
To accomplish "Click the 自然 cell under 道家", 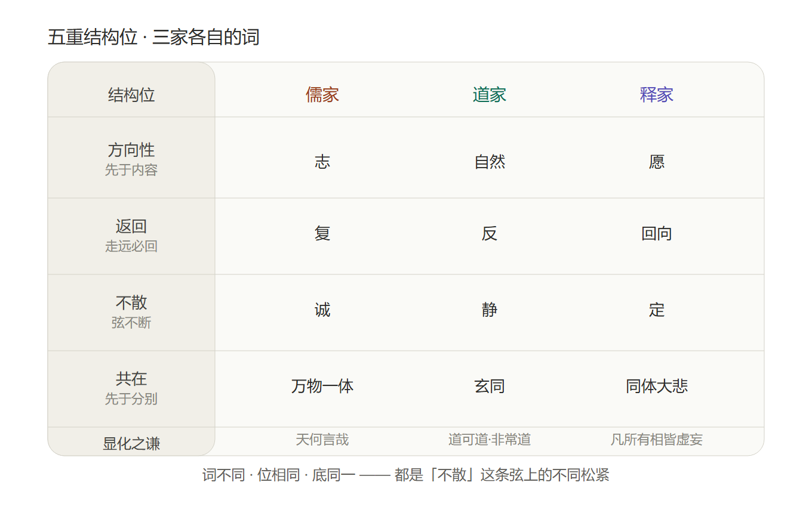I will [490, 162].
